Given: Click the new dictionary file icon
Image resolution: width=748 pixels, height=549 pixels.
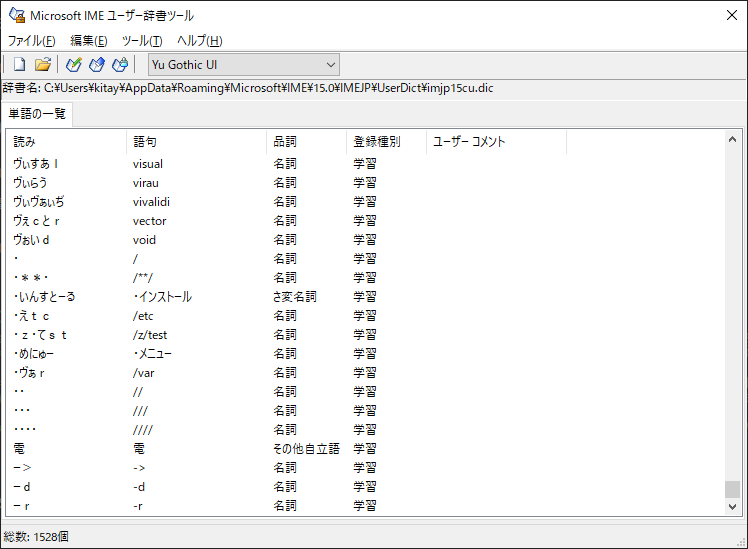Looking at the screenshot, I should tap(20, 64).
